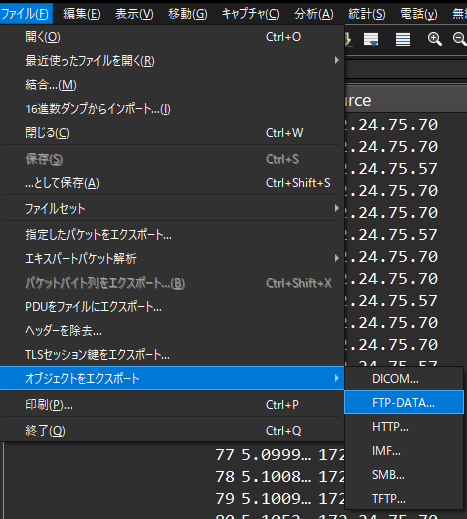The width and height of the screenshot is (467, 519).
Task: Choose 開く(O) from File menu
Action: pyautogui.click(x=172, y=37)
